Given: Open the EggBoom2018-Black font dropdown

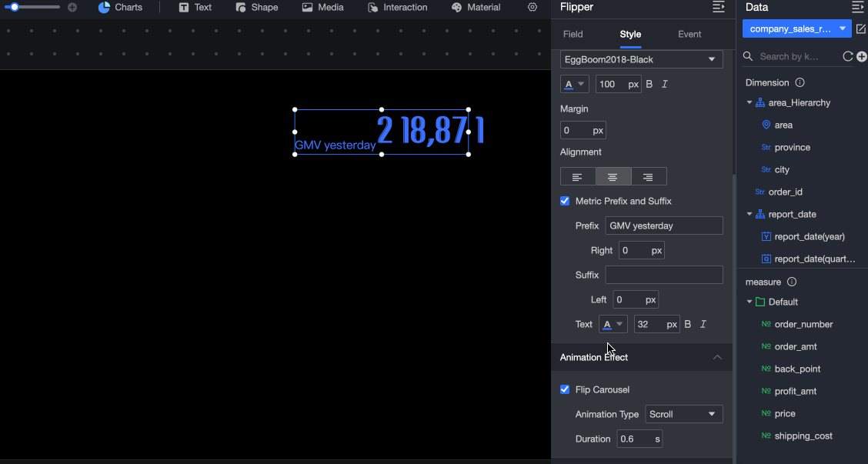Looking at the screenshot, I should click(x=641, y=59).
